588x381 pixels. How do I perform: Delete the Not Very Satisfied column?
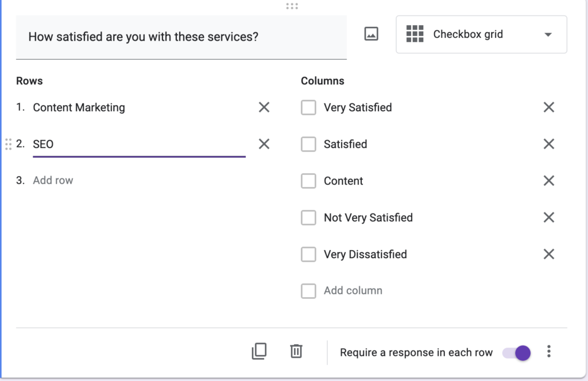point(548,217)
